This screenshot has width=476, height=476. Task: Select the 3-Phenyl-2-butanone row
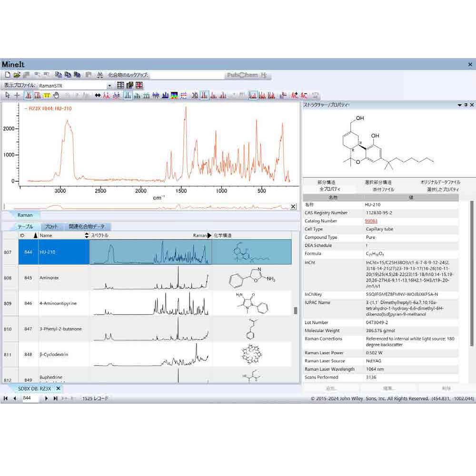147,329
